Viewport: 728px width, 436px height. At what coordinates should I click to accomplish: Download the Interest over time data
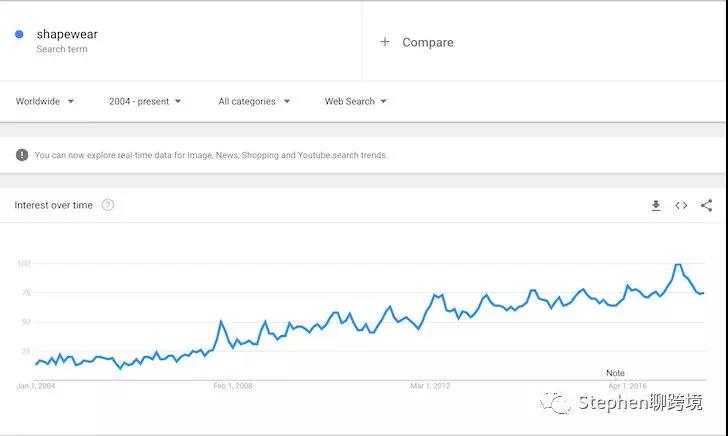tap(656, 206)
